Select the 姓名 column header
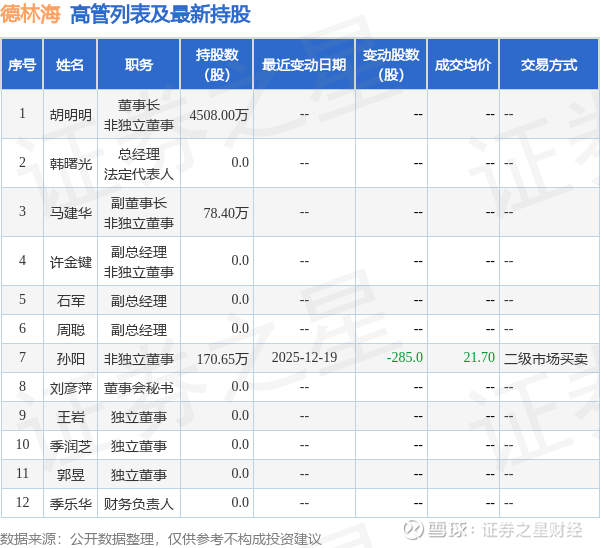Viewport: 600px width, 548px height. [x=70, y=64]
